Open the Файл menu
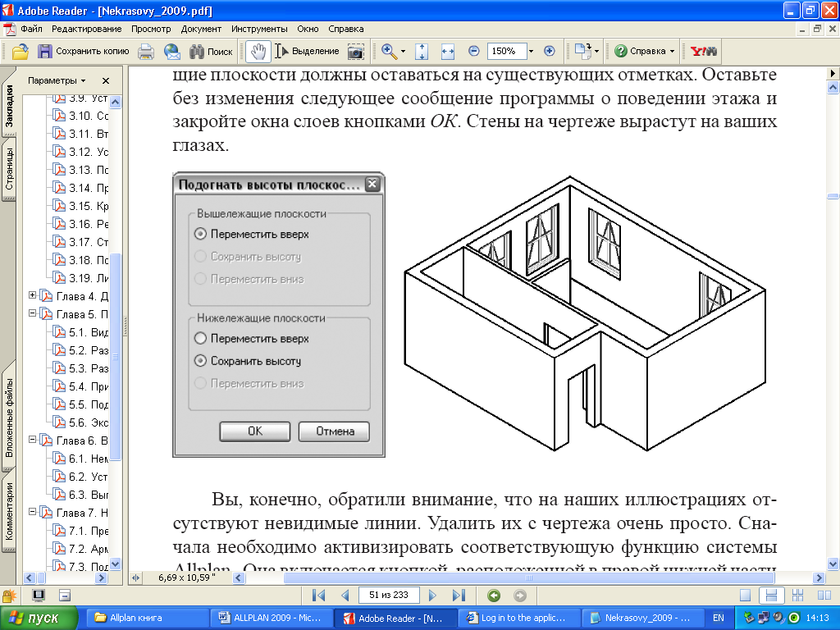 pyautogui.click(x=32, y=29)
